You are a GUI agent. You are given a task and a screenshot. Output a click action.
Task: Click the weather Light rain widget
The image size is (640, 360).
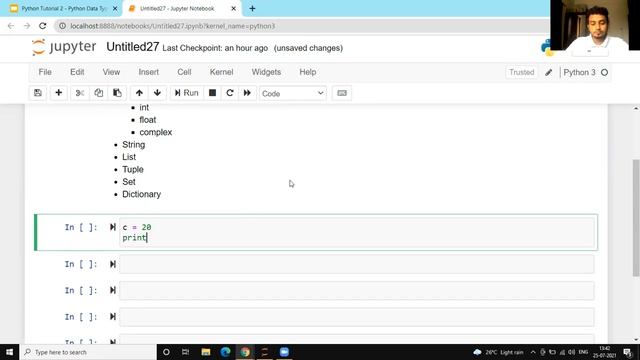[x=498, y=352]
